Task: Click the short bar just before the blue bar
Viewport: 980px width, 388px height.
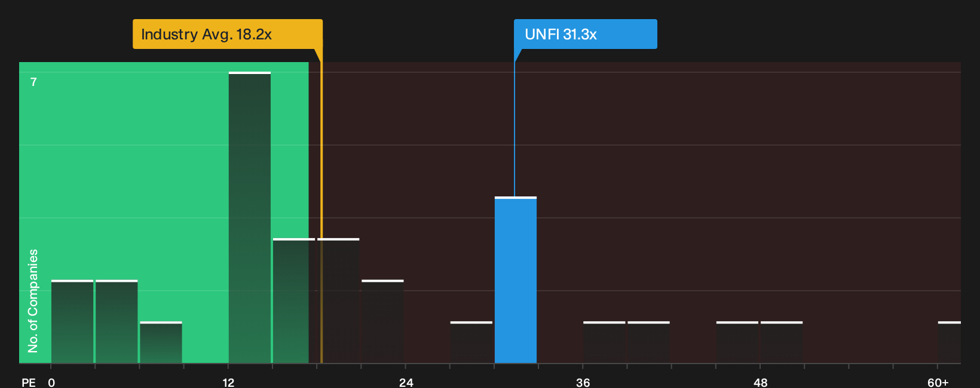Action: 471,343
